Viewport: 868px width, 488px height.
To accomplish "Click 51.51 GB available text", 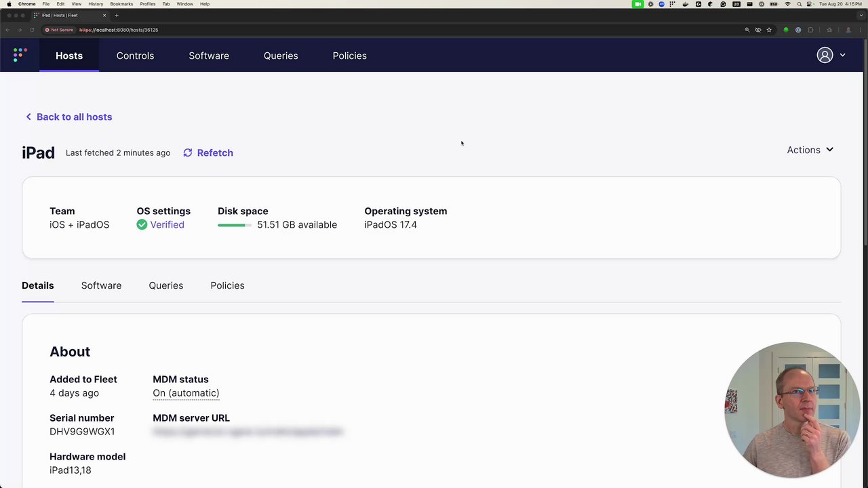I will click(297, 224).
